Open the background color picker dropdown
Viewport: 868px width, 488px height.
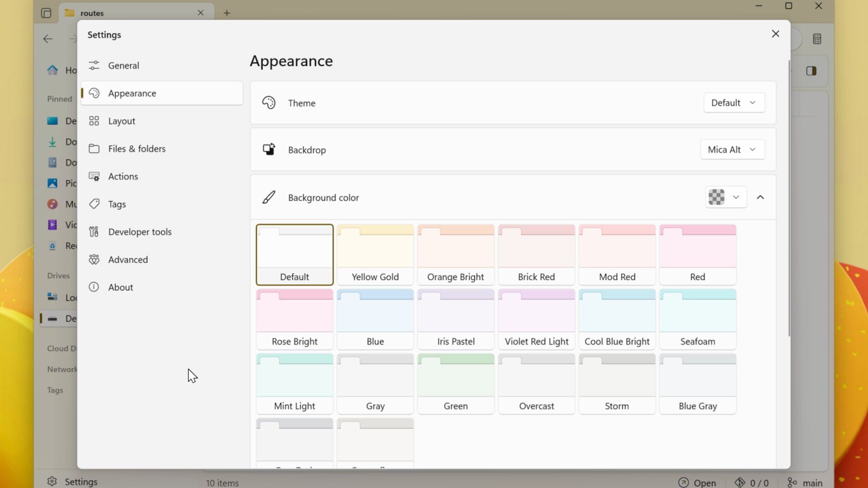pos(726,197)
